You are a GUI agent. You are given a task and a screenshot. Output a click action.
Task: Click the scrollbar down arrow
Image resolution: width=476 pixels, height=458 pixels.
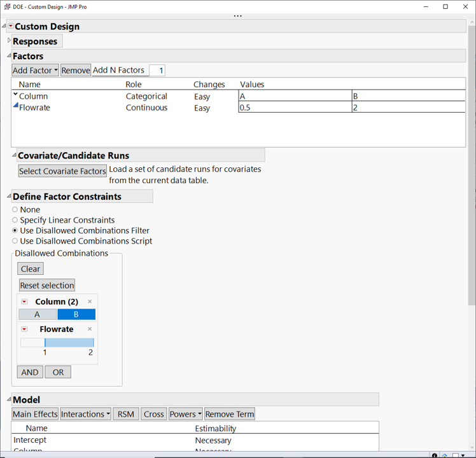click(x=472, y=447)
